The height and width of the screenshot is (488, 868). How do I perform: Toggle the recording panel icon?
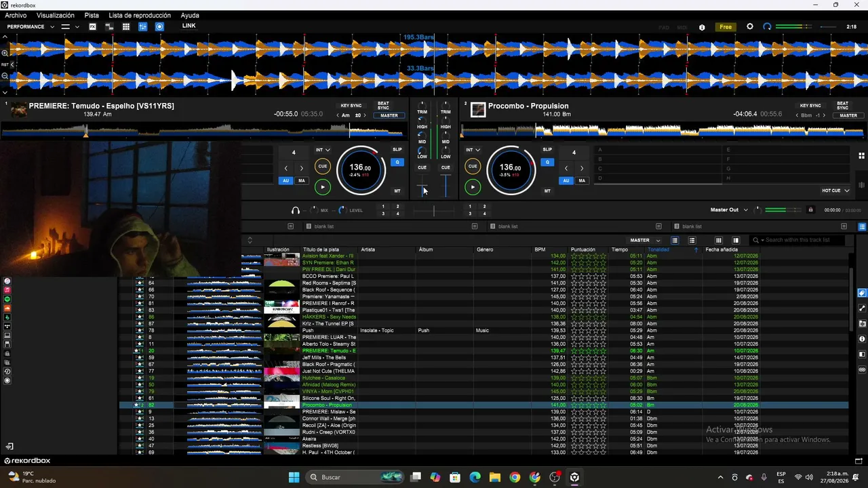pyautogui.click(x=159, y=26)
